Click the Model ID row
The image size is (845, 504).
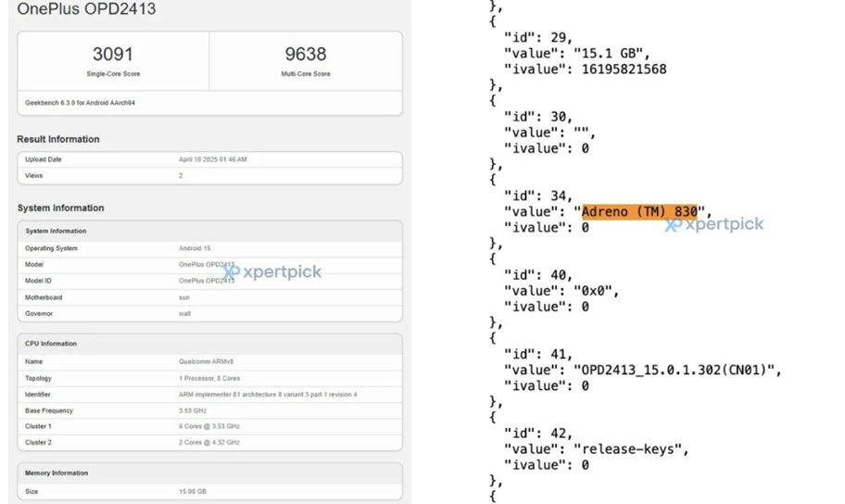coord(209,281)
